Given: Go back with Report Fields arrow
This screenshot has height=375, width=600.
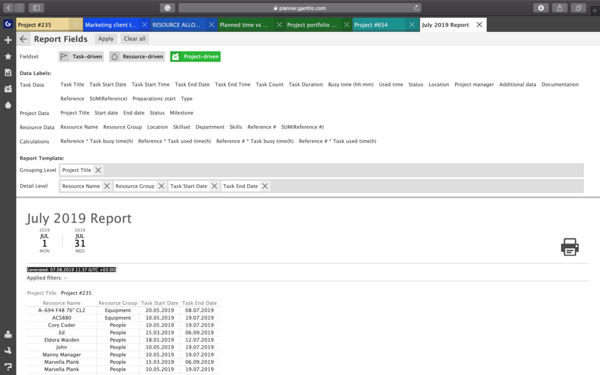Looking at the screenshot, I should [x=23, y=39].
